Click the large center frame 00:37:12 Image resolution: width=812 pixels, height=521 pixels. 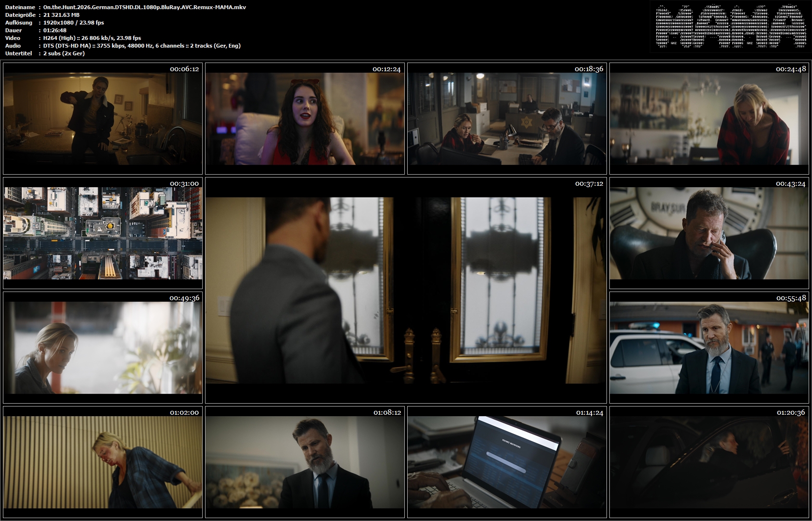406,290
